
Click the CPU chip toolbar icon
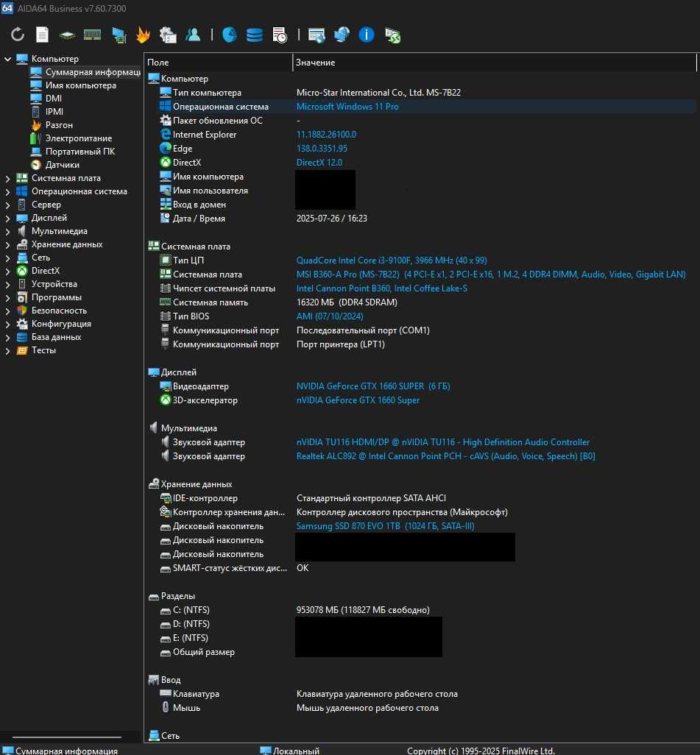67,35
